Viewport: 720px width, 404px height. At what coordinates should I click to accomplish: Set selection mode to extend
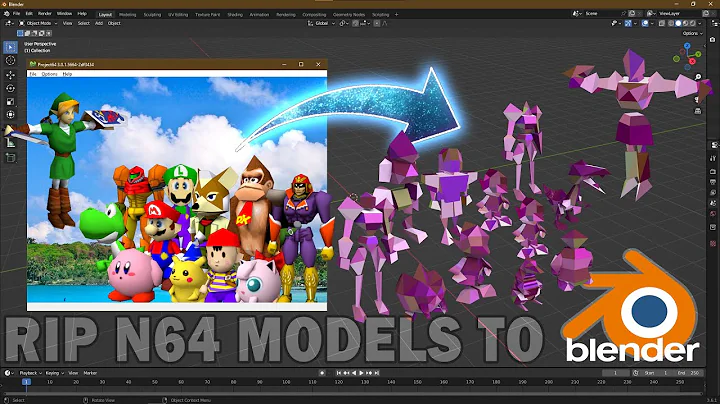27,34
